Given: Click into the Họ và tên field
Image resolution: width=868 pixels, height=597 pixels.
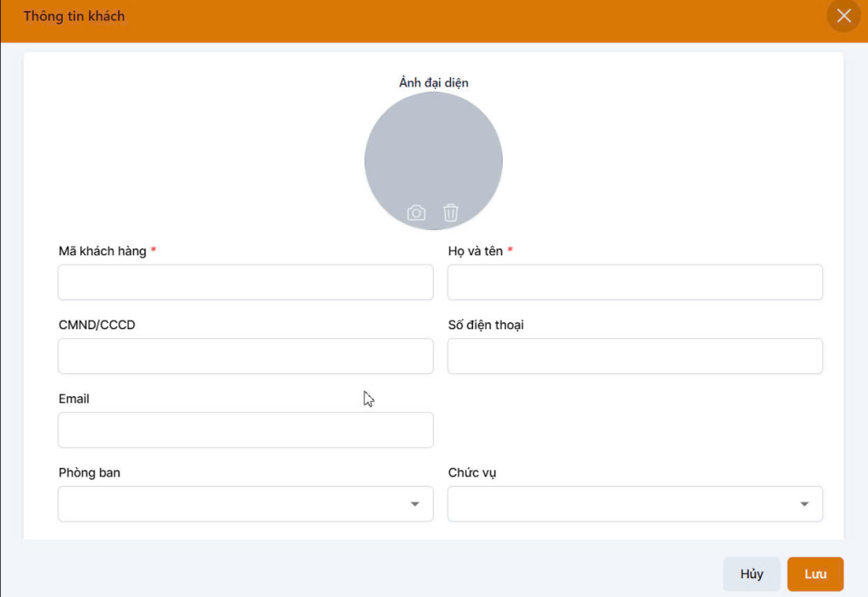Looking at the screenshot, I should coord(635,282).
